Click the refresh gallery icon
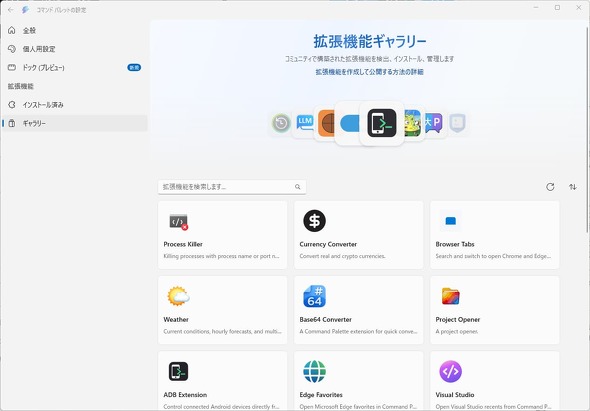The height and width of the screenshot is (411, 590). click(550, 187)
